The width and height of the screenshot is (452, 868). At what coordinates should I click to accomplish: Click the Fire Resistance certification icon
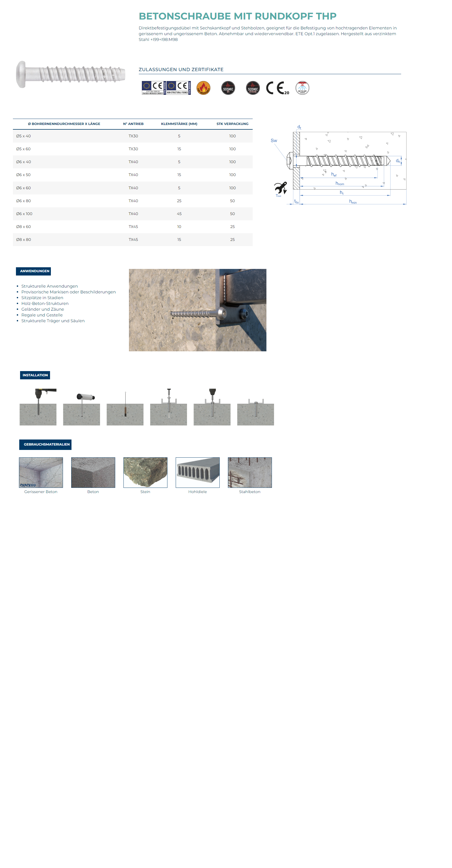point(203,88)
